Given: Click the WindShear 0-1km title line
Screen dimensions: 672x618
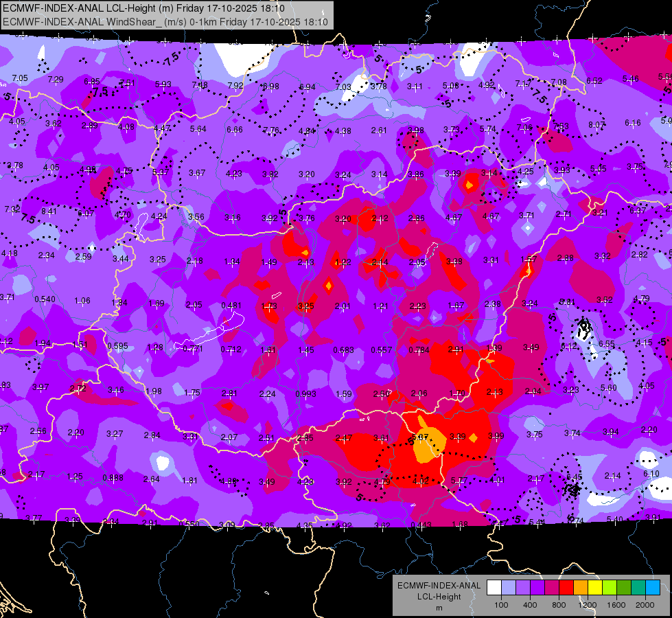Looking at the screenshot, I should click(165, 22).
